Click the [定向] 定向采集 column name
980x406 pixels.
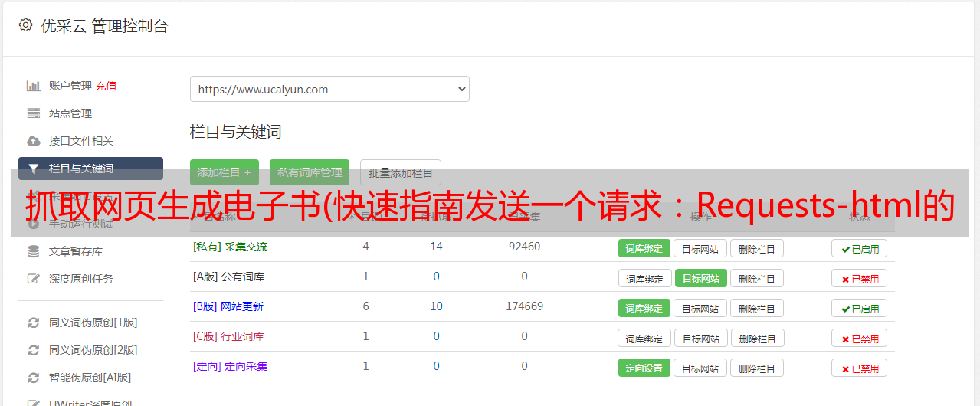point(230,366)
